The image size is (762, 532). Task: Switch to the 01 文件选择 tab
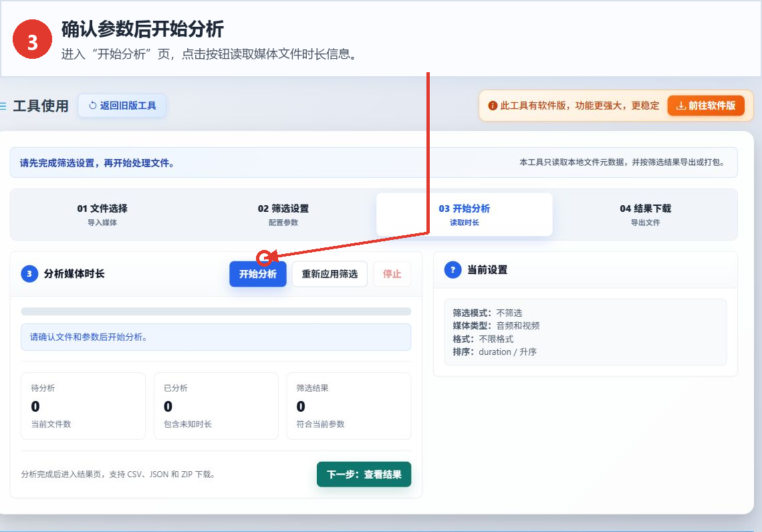click(102, 215)
